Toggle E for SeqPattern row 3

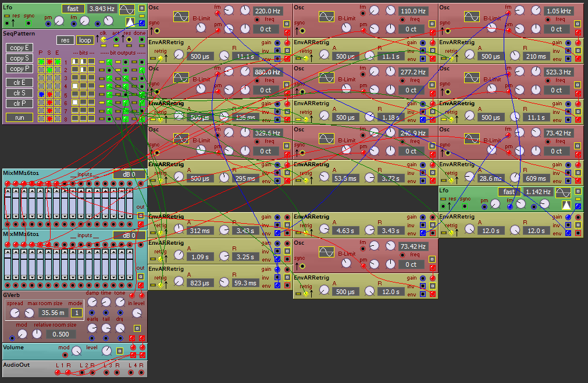[58, 78]
